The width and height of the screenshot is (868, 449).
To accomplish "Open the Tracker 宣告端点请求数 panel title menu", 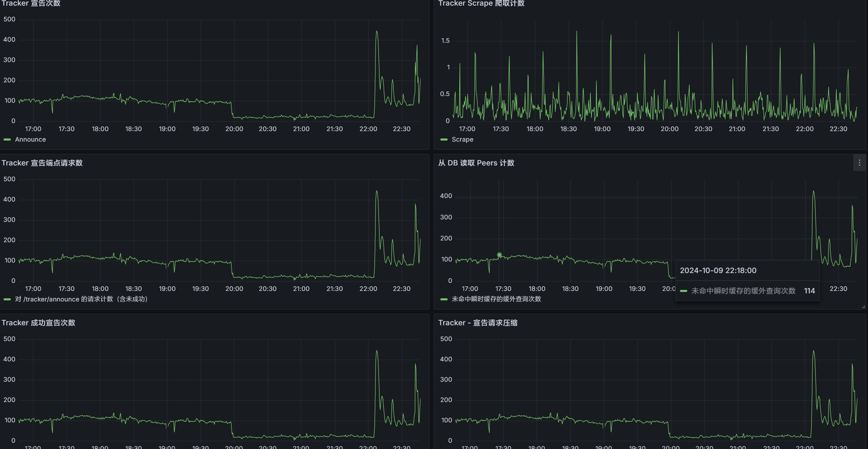I will tap(42, 163).
